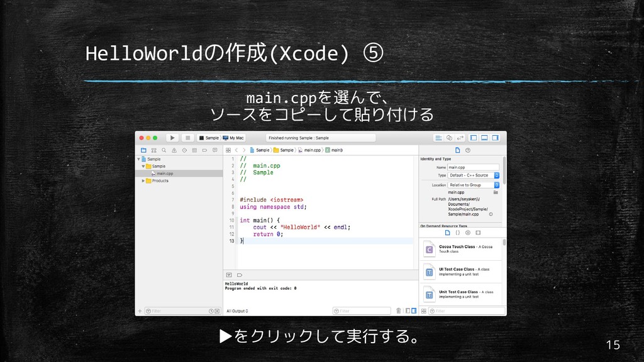Open the Sample scheme selector

pos(209,138)
